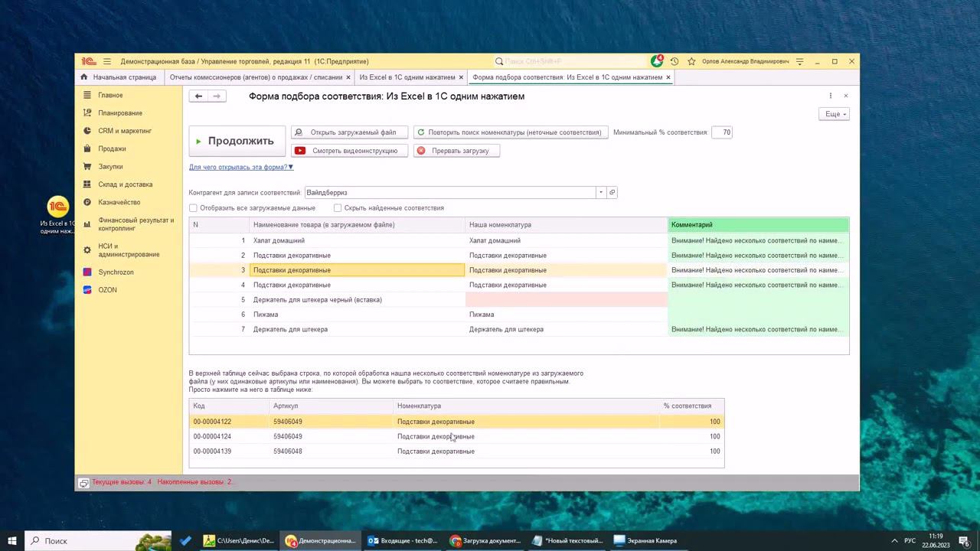Click the 'Продолжить' button
Image resolution: width=980 pixels, height=551 pixels.
(237, 141)
